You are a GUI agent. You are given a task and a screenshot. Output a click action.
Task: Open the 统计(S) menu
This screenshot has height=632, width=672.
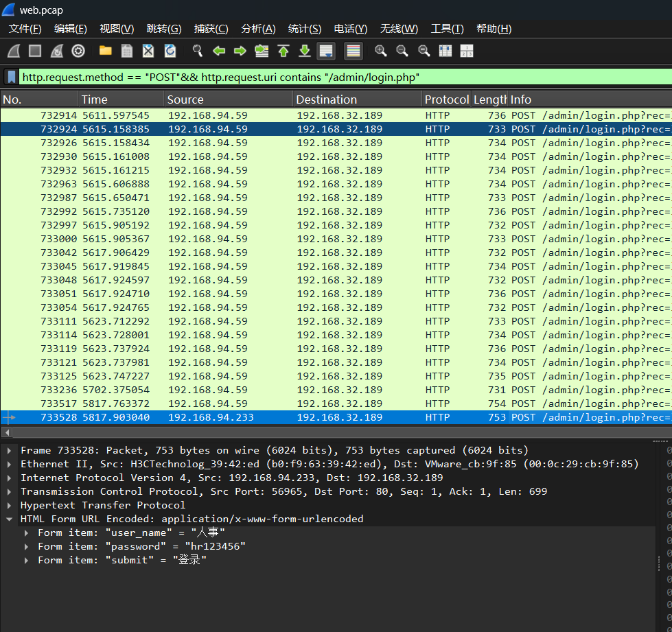coord(304,29)
